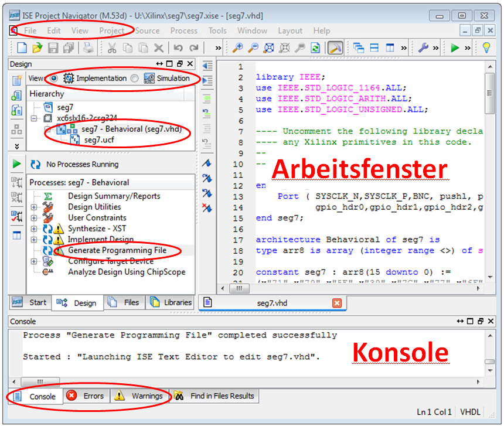Click the light bulb tips icon
Viewport: 504px width, 426px height.
pos(486,48)
